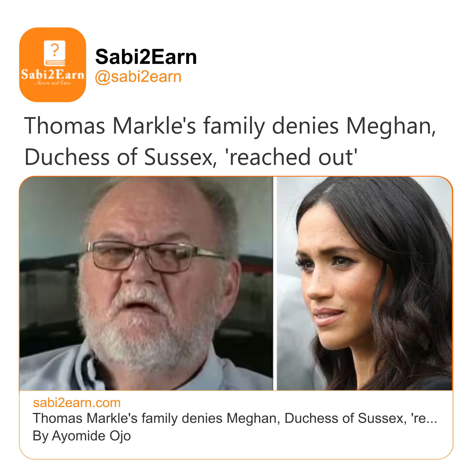Click the 'Know and Earn' tagline in the logo
This screenshot has width=472, height=476.
(53, 83)
